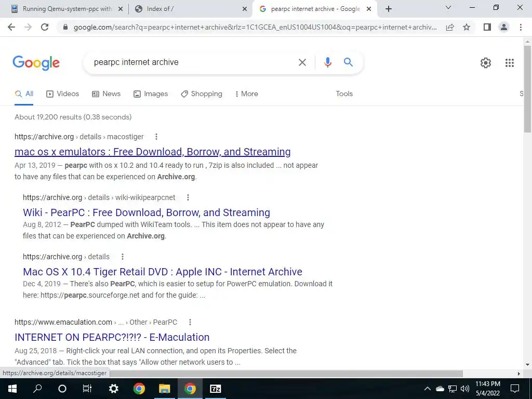Open the 7-Zip taskbar app
The width and height of the screenshot is (532, 399).
point(216,389)
